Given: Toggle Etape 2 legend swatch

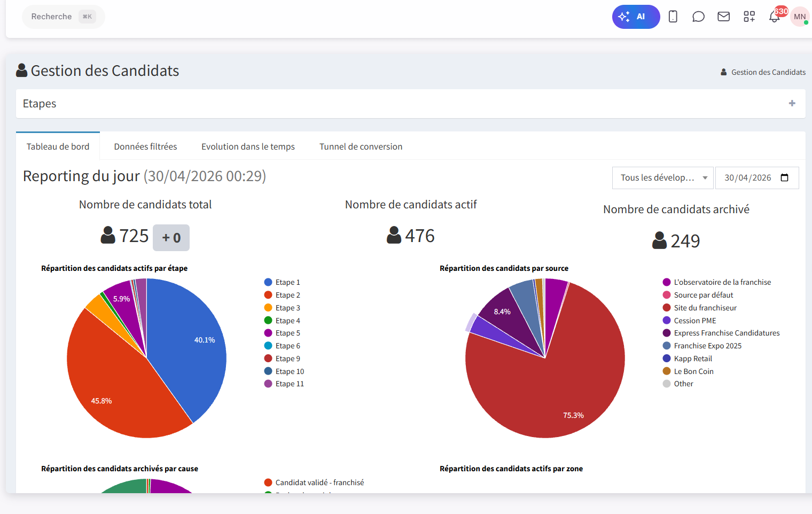Looking at the screenshot, I should pyautogui.click(x=268, y=295).
